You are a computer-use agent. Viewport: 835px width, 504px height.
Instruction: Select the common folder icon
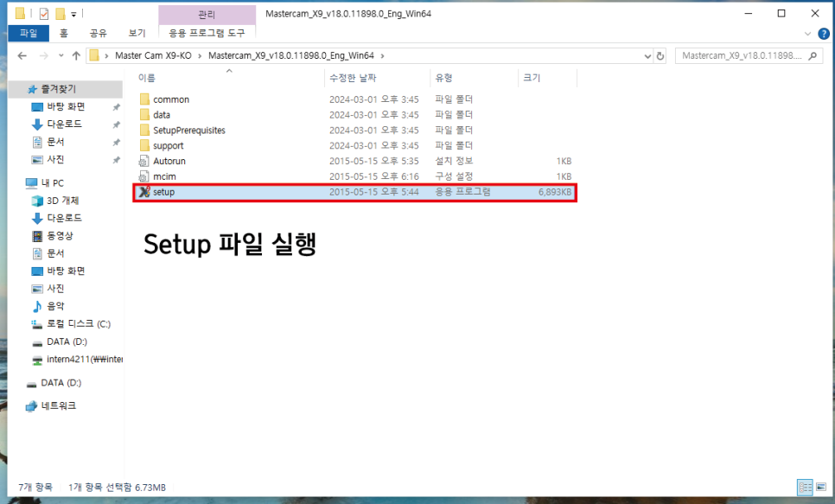(144, 99)
